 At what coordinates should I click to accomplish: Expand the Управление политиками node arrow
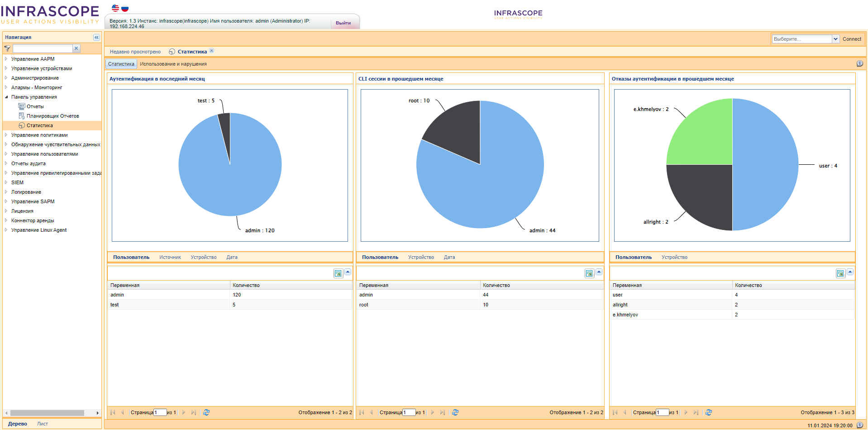point(6,135)
